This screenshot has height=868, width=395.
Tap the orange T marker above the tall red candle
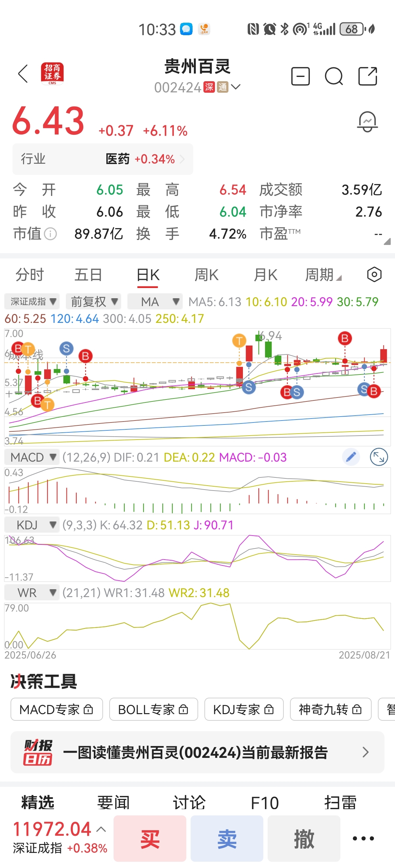pos(239,341)
